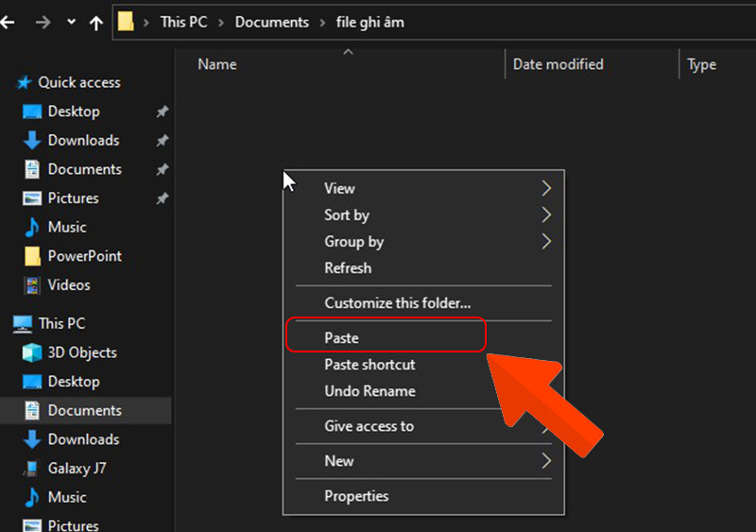This screenshot has height=532, width=756.
Task: Open pinned Documents under Quick access
Action: (x=84, y=169)
